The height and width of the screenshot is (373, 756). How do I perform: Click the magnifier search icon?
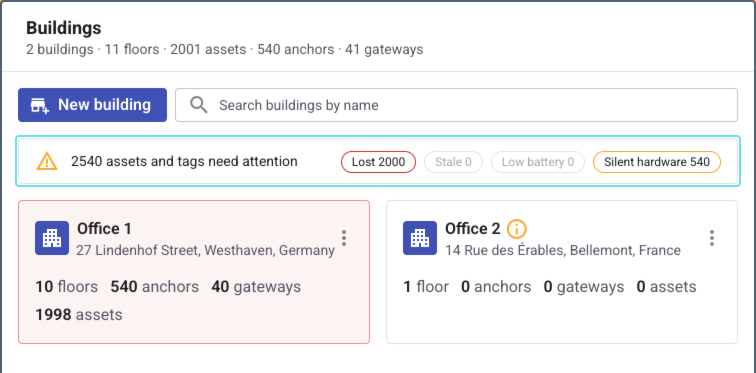199,105
